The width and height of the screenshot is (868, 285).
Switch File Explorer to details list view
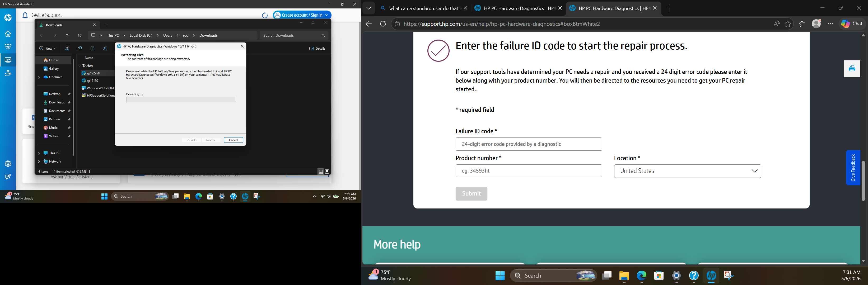[x=321, y=172]
